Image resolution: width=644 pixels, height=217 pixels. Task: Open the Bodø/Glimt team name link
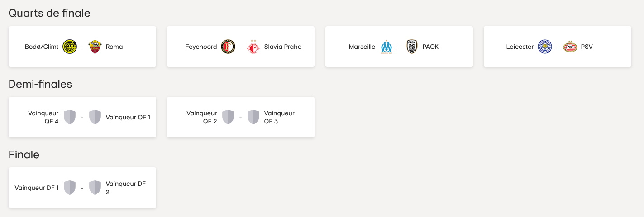point(42,47)
